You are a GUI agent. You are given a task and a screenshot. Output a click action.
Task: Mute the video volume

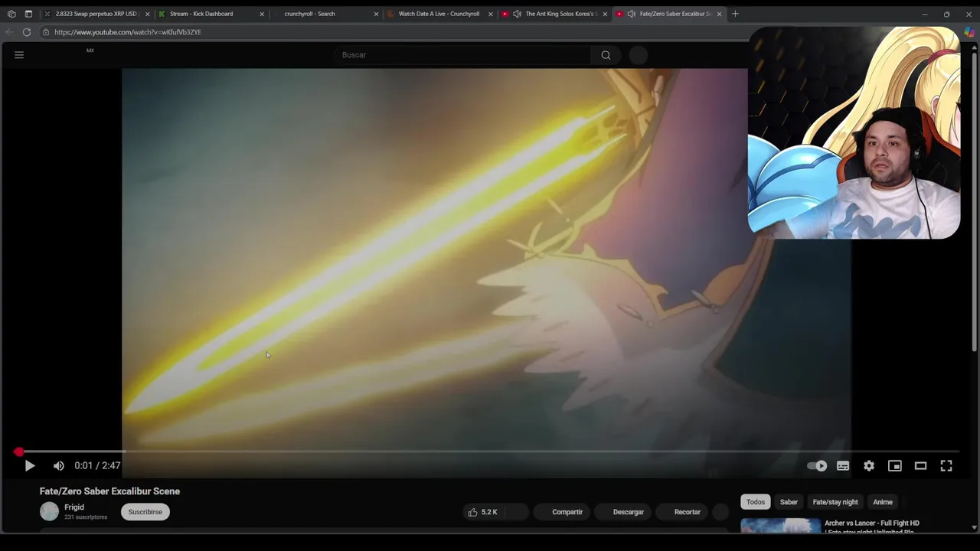[59, 465]
